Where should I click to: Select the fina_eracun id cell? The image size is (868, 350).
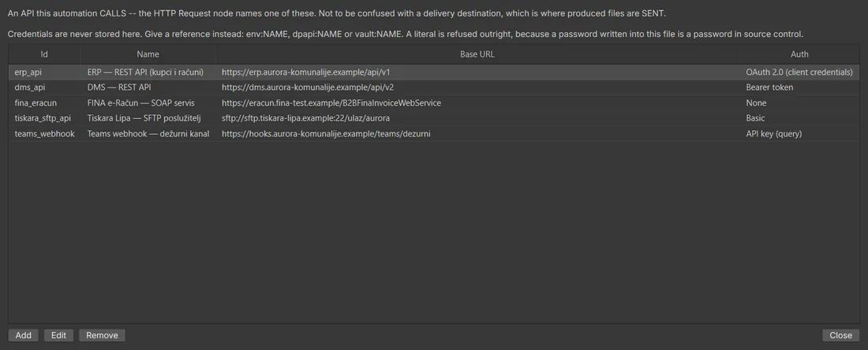(x=44, y=102)
